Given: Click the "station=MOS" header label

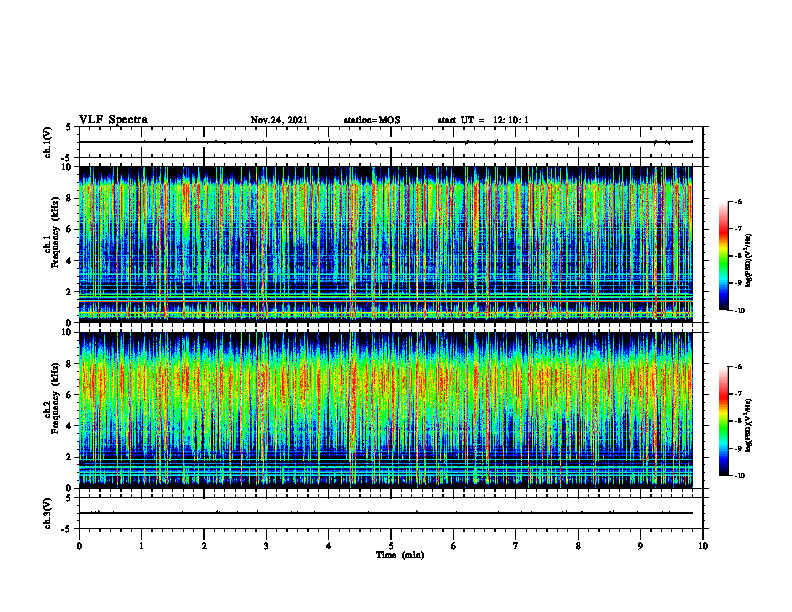Looking at the screenshot, I should (372, 120).
